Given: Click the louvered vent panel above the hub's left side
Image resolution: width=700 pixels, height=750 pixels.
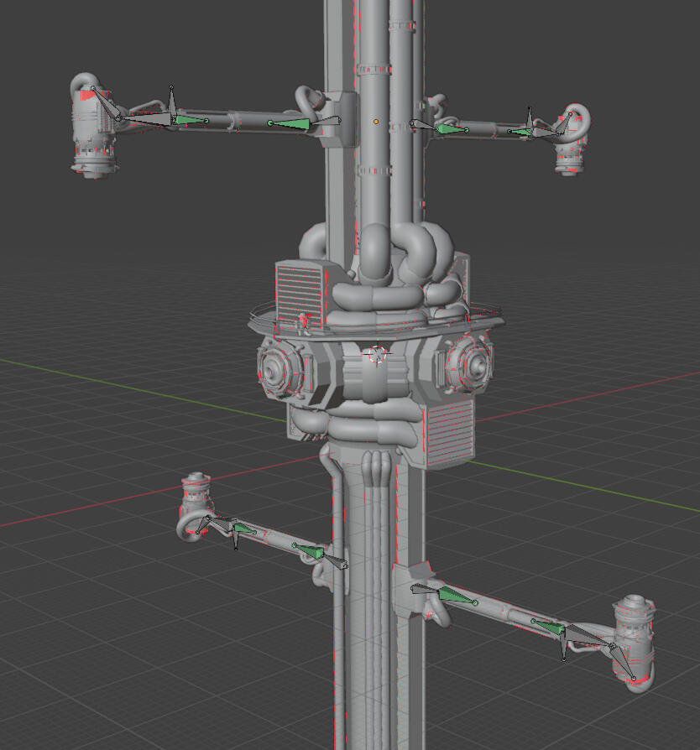Looking at the screenshot, I should point(300,294).
